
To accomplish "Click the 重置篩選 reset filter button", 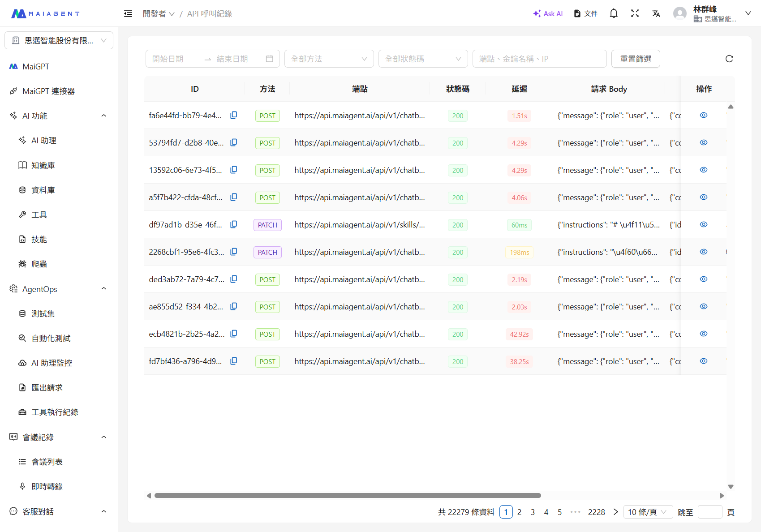I will [635, 59].
